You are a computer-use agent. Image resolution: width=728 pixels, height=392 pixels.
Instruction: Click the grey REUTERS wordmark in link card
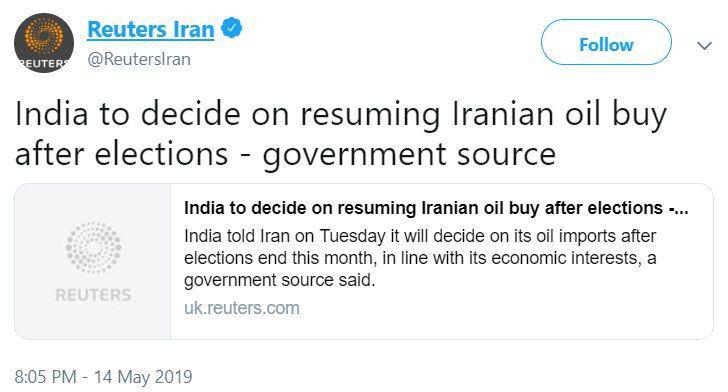pos(93,294)
